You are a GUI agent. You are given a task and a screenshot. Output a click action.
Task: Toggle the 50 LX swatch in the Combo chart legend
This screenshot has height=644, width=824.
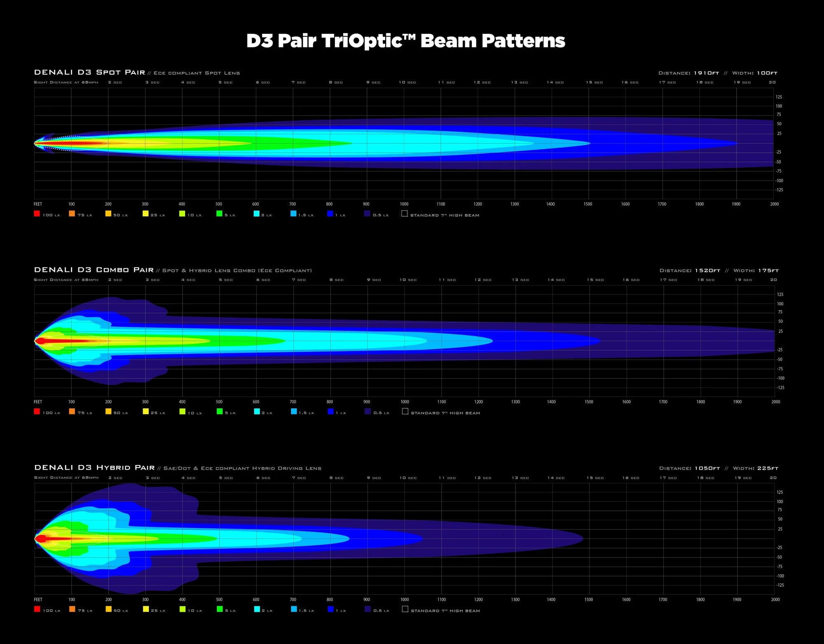108,412
